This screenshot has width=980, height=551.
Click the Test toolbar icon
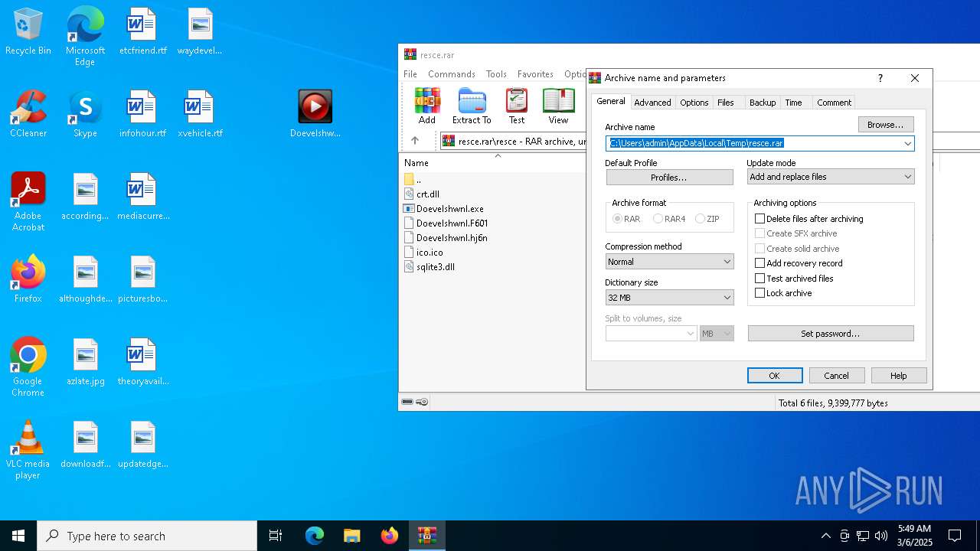pos(517,106)
